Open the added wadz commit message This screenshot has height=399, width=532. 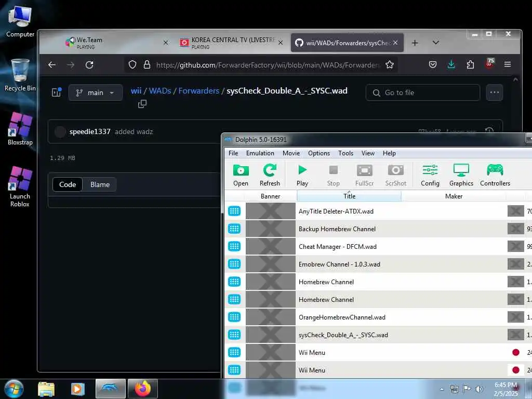click(x=134, y=131)
